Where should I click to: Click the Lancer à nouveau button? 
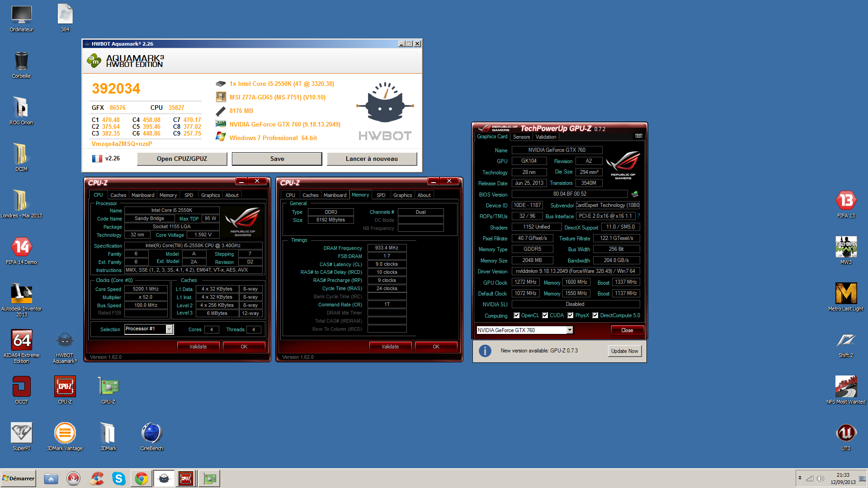coord(372,159)
